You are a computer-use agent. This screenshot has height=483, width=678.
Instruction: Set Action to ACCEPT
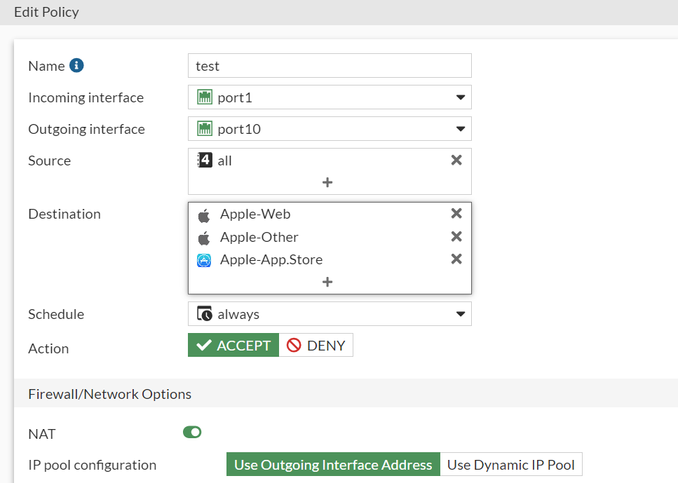pyautogui.click(x=233, y=345)
